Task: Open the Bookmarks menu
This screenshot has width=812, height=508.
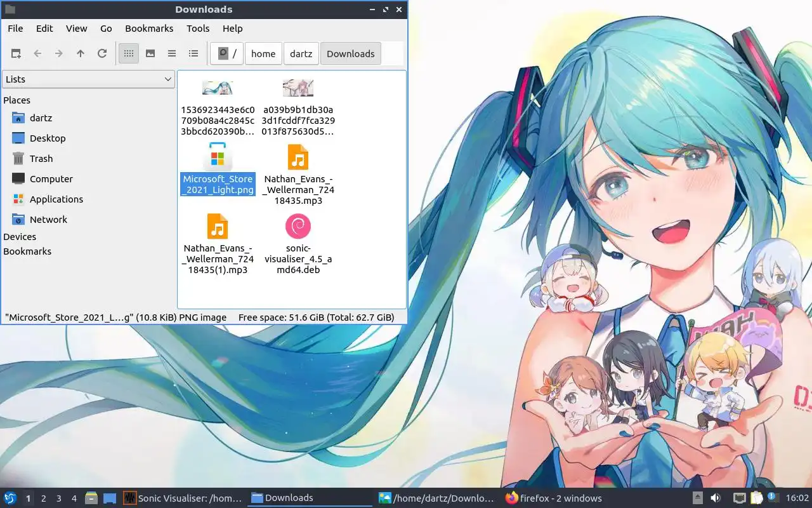Action: 149,29
